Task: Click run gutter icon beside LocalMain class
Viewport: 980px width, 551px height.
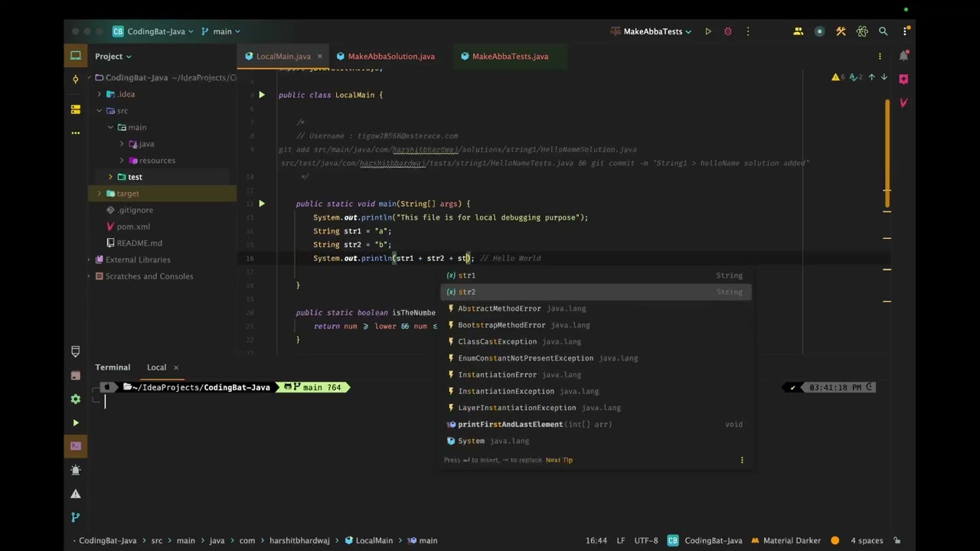Action: (x=261, y=95)
